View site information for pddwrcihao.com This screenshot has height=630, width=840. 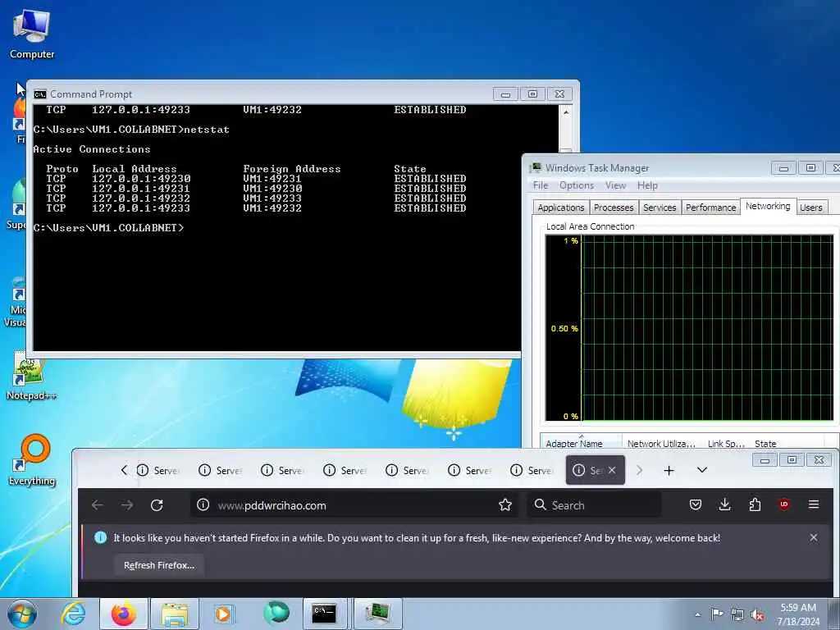coord(203,504)
